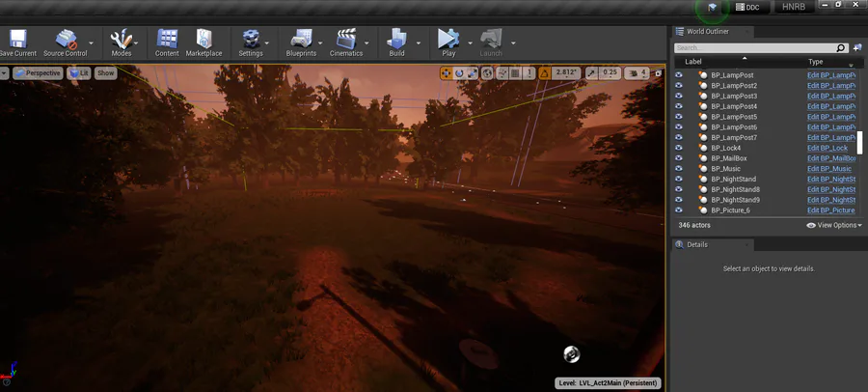The image size is (868, 392).
Task: Click the Settings gears icon
Action: 251,39
